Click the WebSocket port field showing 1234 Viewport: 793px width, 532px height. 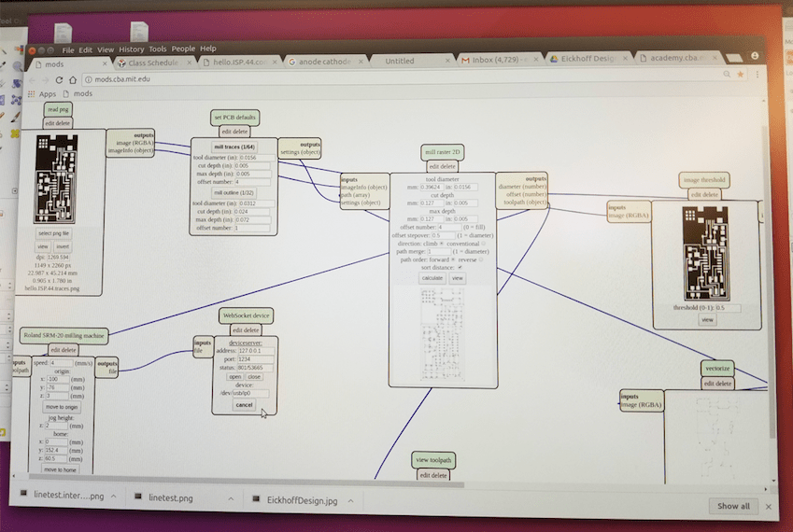[x=255, y=359]
